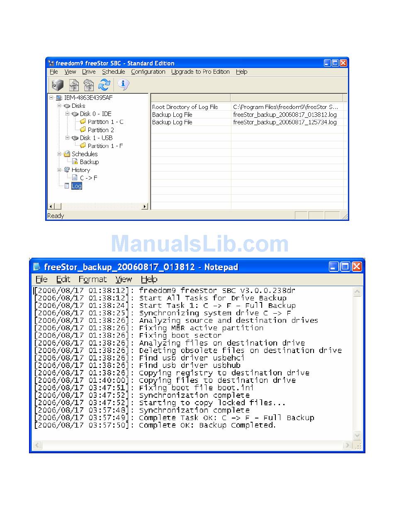The image size is (394, 532).
Task: Click the blue refresh arrows toolbar icon
Action: click(104, 85)
